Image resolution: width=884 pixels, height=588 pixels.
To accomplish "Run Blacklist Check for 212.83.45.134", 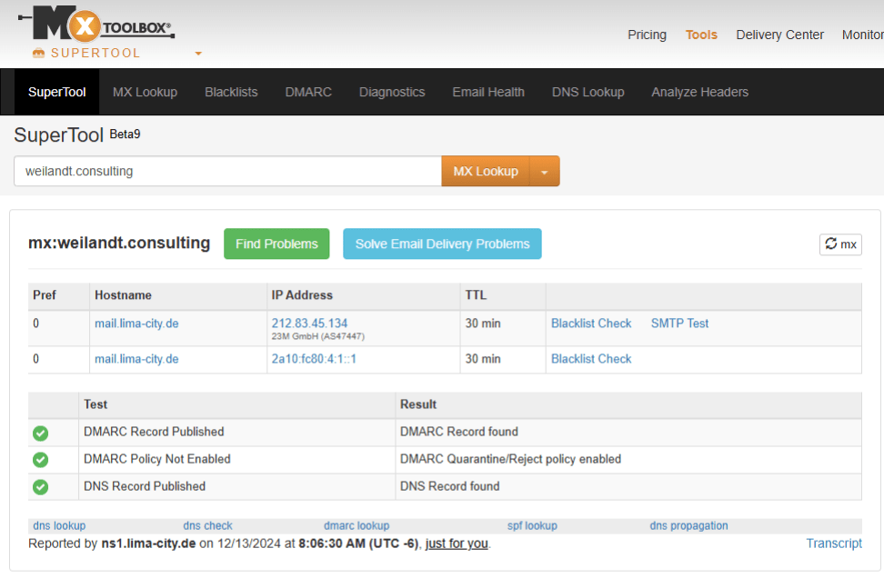I will click(x=591, y=324).
